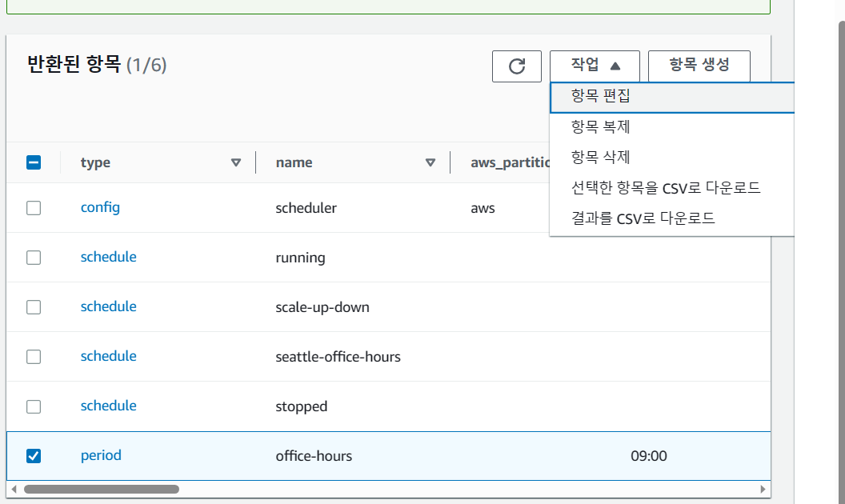Click the horizontal scrollbar thumb
845x504 pixels.
tap(102, 489)
